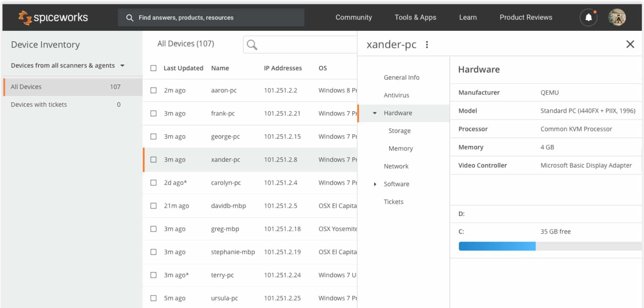Sort by IP Addresses column header
This screenshot has height=308, width=644.
283,68
